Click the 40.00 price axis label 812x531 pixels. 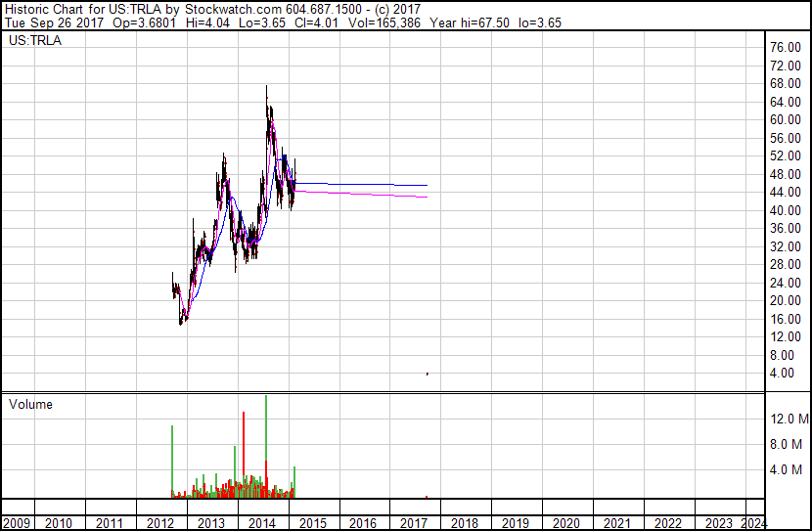click(x=785, y=210)
